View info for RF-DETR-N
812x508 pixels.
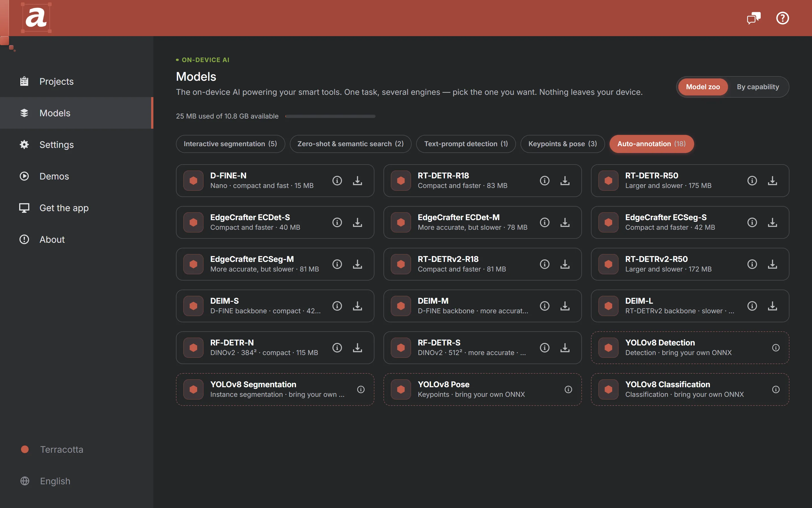pyautogui.click(x=337, y=348)
